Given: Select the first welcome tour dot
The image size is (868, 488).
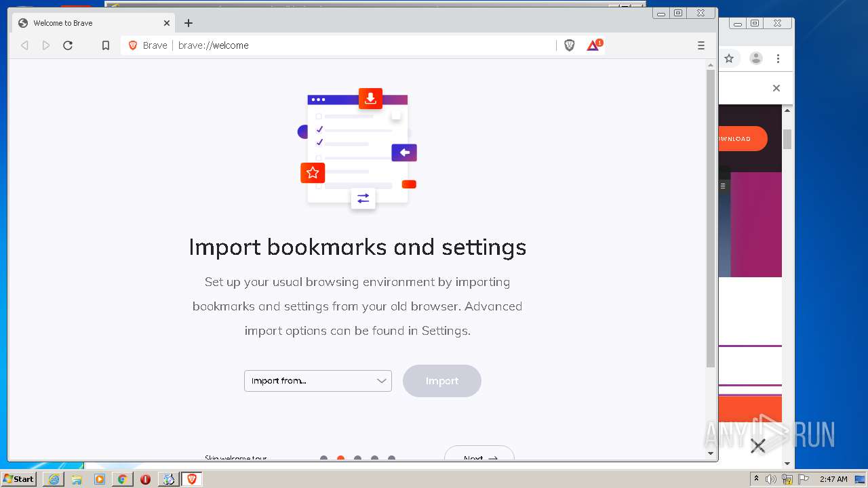Looking at the screenshot, I should click(323, 458).
